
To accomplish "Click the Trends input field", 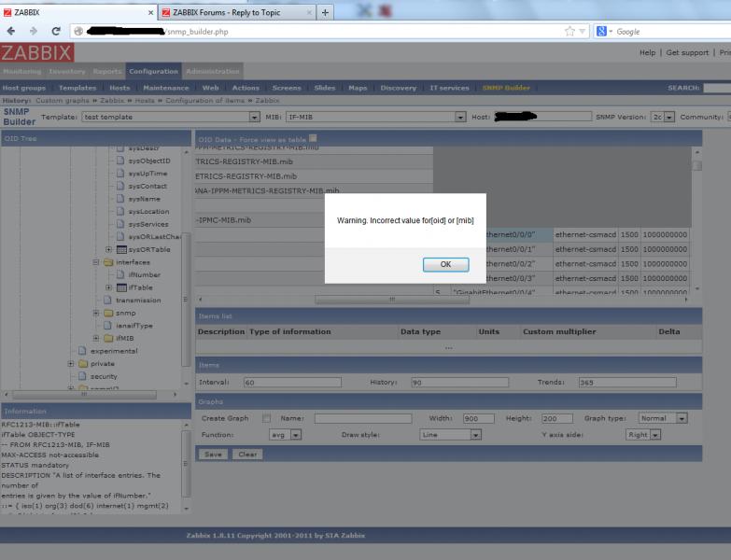I will click(627, 383).
